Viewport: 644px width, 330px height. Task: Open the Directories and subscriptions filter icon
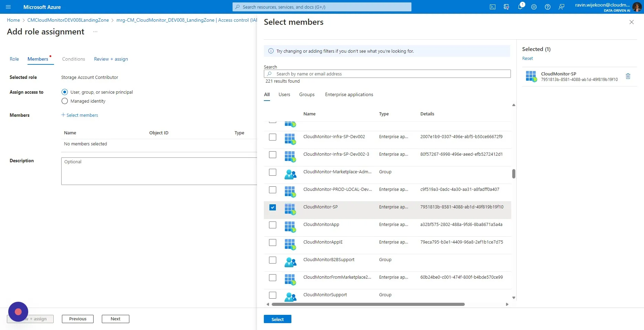coord(506,7)
